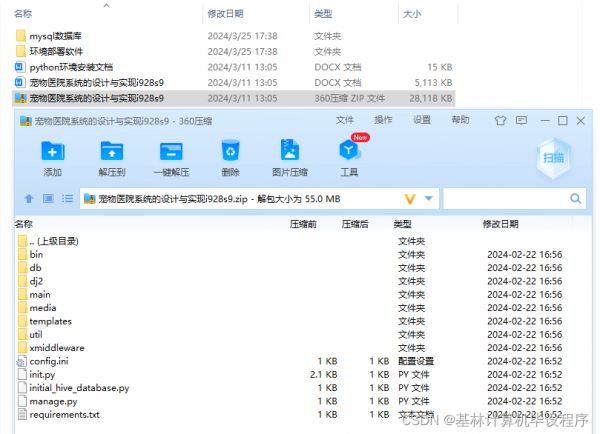Select the bin folder icon
Screen dimensions: 600x434
(23, 255)
